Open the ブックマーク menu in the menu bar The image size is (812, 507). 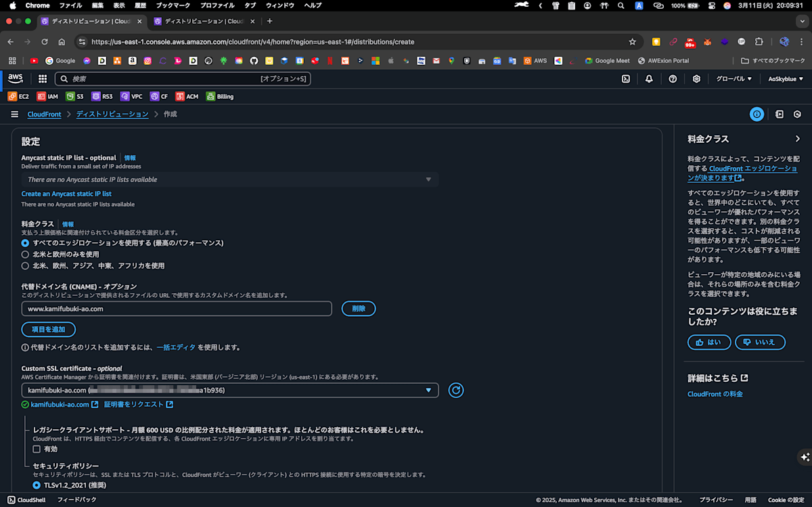tap(173, 5)
